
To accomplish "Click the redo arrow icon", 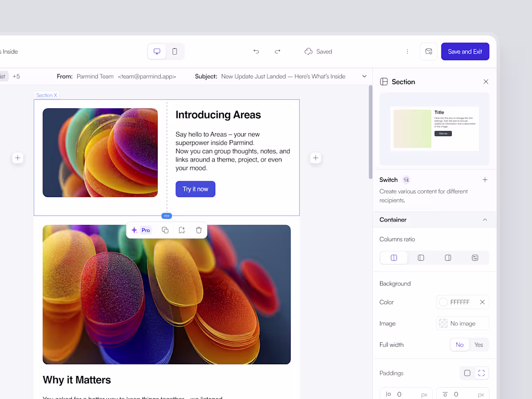I will (x=277, y=51).
